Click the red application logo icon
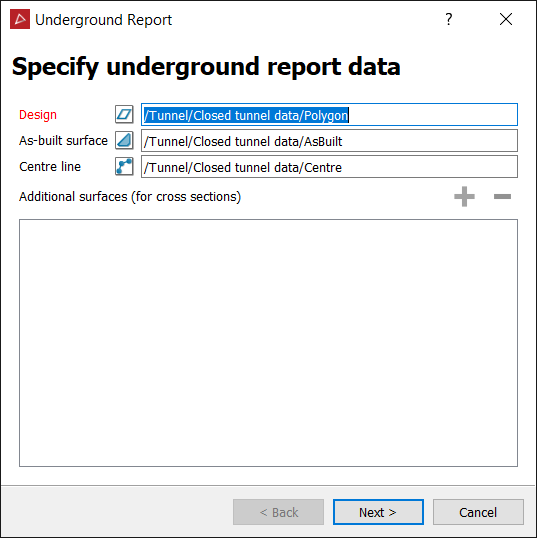Viewport: 537px width, 538px height. click(20, 19)
